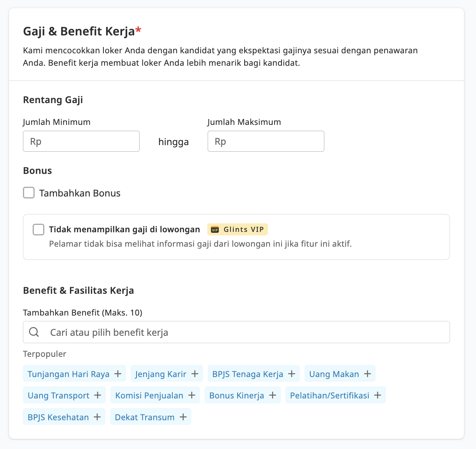
Task: Click the Jumlah Maksimum salary field
Action: tap(266, 141)
